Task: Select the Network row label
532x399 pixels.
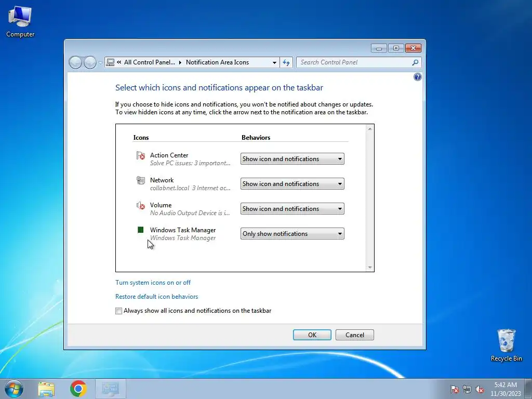Action: (162, 180)
